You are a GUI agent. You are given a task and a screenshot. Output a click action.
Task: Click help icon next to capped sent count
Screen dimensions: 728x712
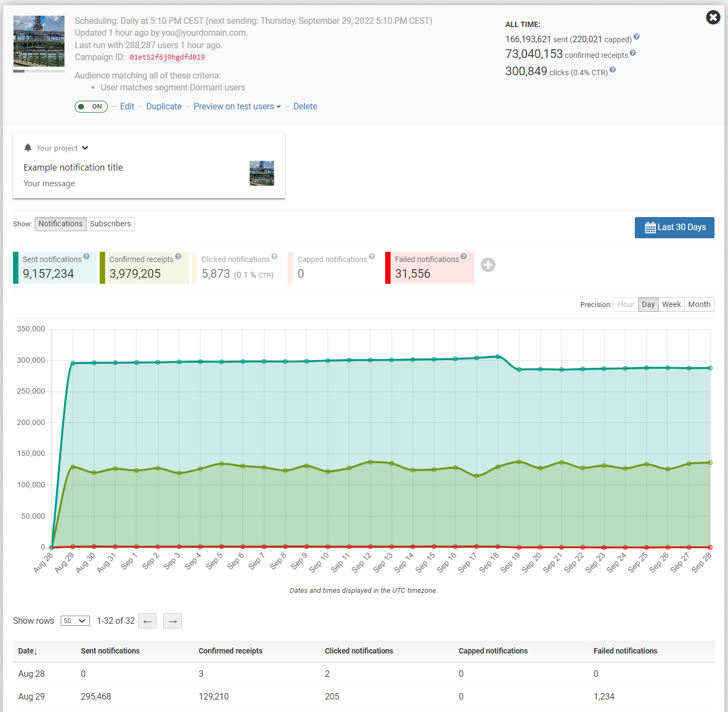pos(636,37)
